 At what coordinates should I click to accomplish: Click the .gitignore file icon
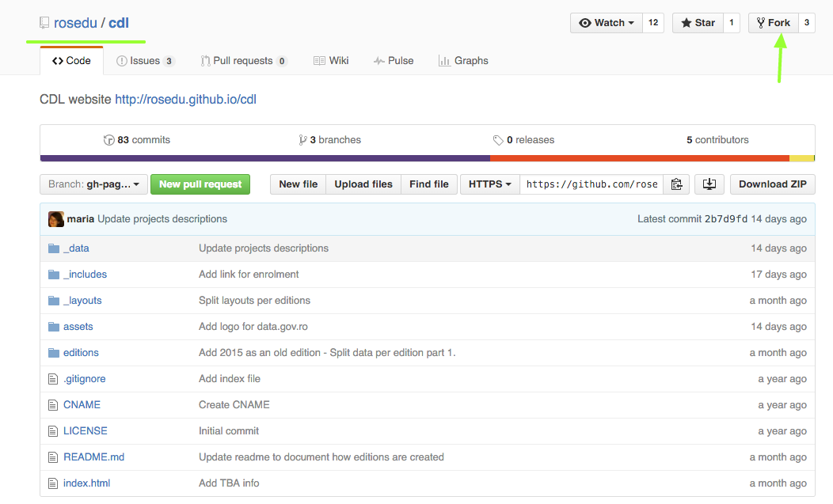coord(52,379)
